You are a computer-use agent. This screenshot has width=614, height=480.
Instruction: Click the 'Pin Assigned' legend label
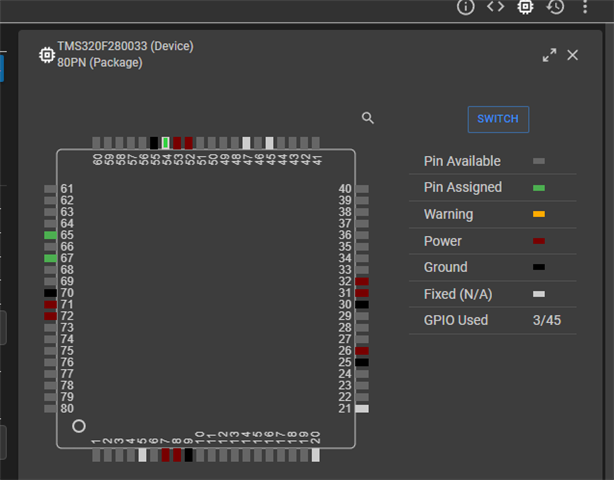463,188
